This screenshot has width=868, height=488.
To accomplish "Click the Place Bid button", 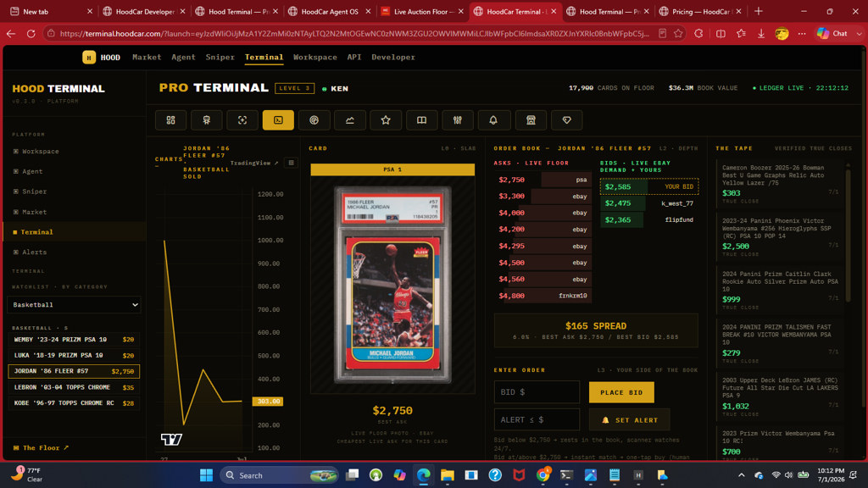I will point(621,392).
